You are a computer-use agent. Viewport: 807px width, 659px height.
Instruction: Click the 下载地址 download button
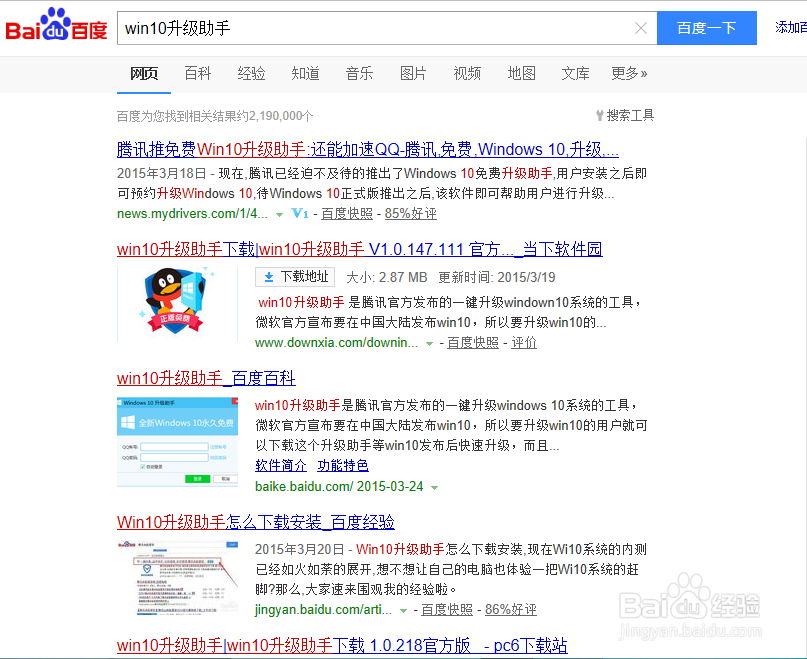[295, 277]
